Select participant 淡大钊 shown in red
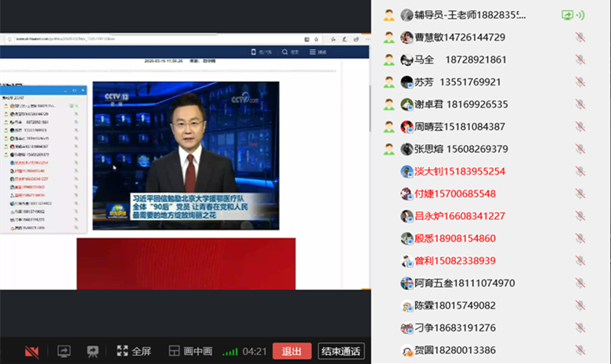The height and width of the screenshot is (364, 611). point(459,171)
